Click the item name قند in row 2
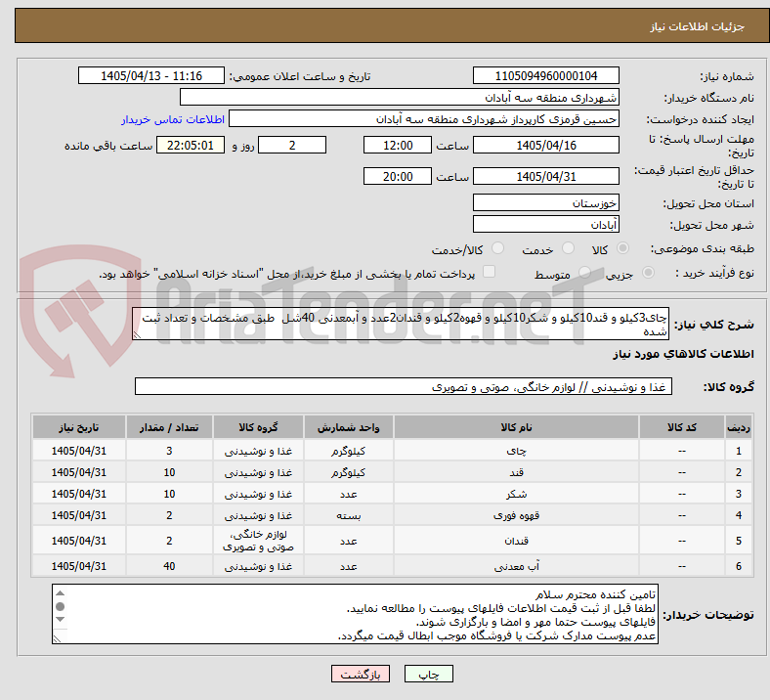Image resolution: width=770 pixels, height=700 pixels. pyautogui.click(x=516, y=472)
